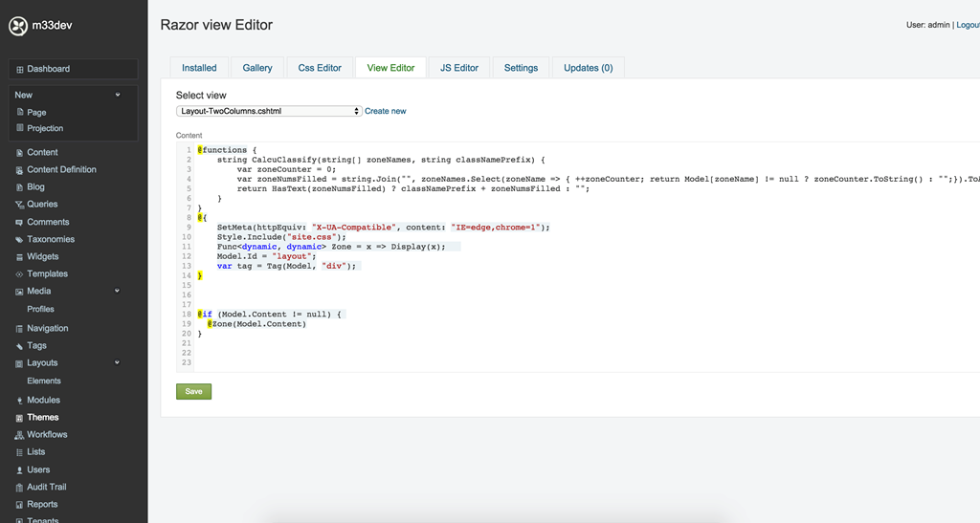Open Themes in the sidebar
Image resolution: width=980 pixels, height=523 pixels.
click(42, 417)
